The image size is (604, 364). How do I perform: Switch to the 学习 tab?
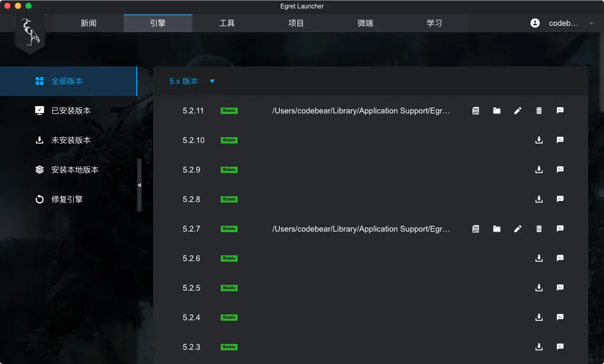(x=434, y=23)
